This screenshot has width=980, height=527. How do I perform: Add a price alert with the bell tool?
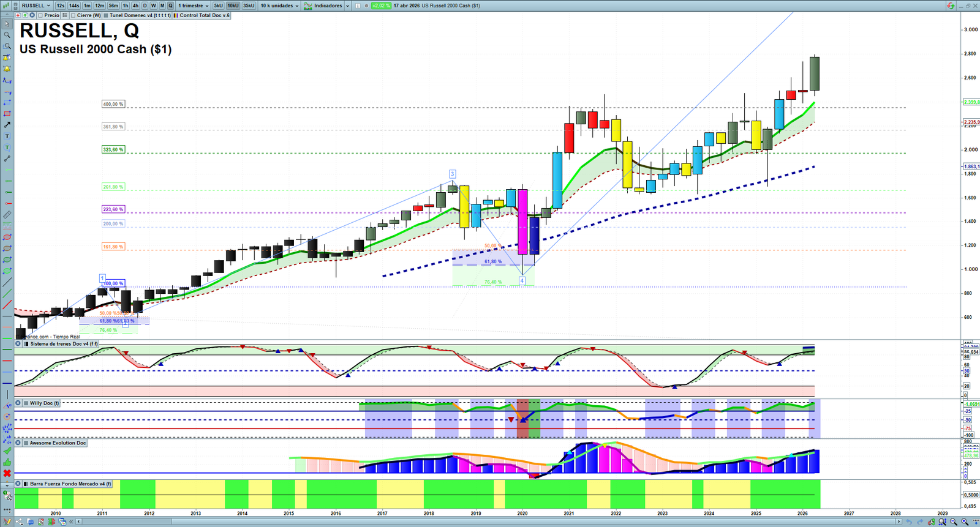[x=7, y=69]
